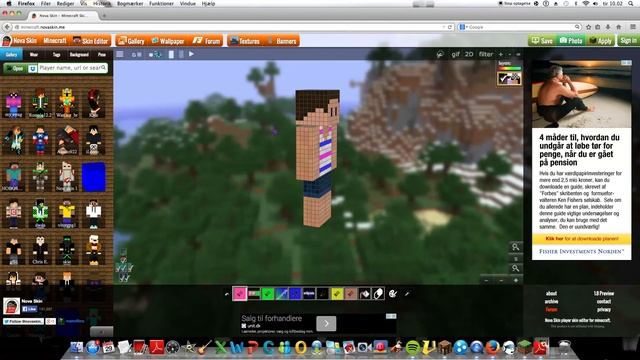Toggle the layers visibility checkbox thumbnail
The image size is (640, 360).
click(509, 78)
